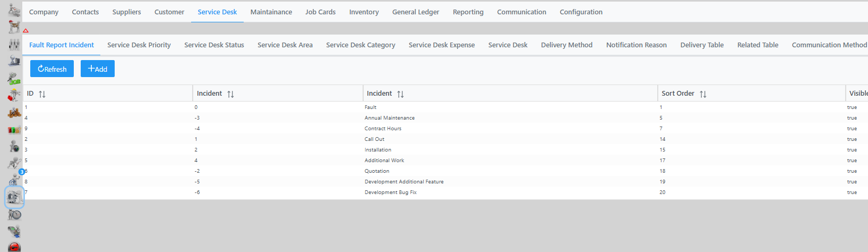
Task: Switch to Service Desk Status tab
Action: tap(214, 45)
